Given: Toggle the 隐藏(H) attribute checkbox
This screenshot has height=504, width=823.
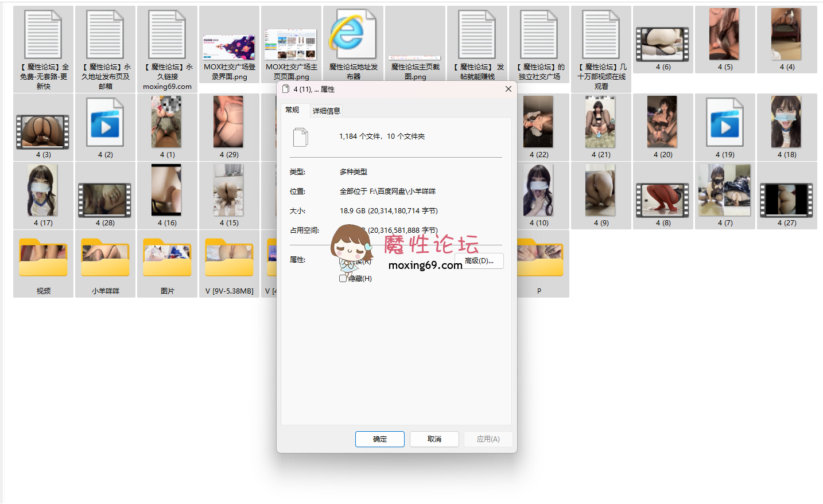Looking at the screenshot, I should coord(343,279).
